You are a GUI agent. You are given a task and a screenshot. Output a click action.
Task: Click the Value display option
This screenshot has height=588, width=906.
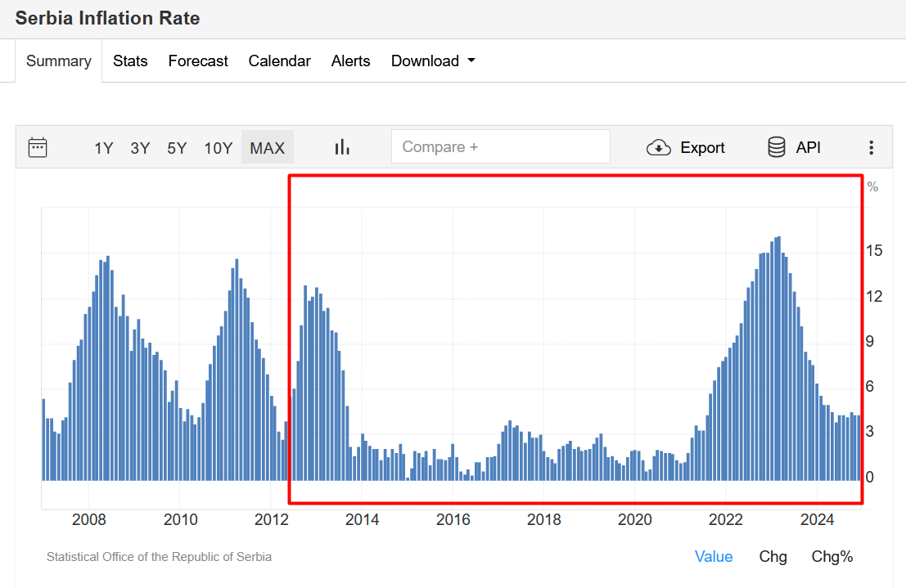pos(713,557)
